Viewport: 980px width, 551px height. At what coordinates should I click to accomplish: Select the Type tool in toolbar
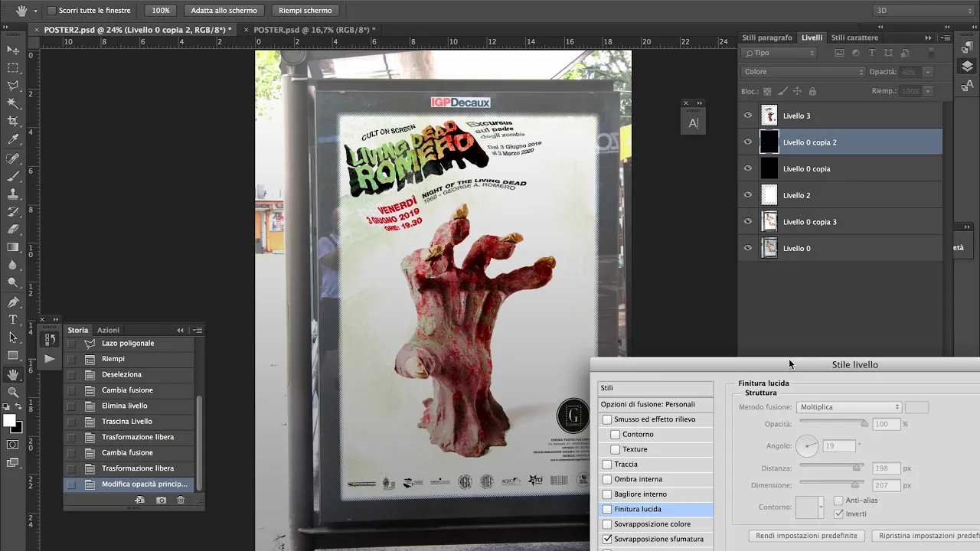click(x=13, y=319)
